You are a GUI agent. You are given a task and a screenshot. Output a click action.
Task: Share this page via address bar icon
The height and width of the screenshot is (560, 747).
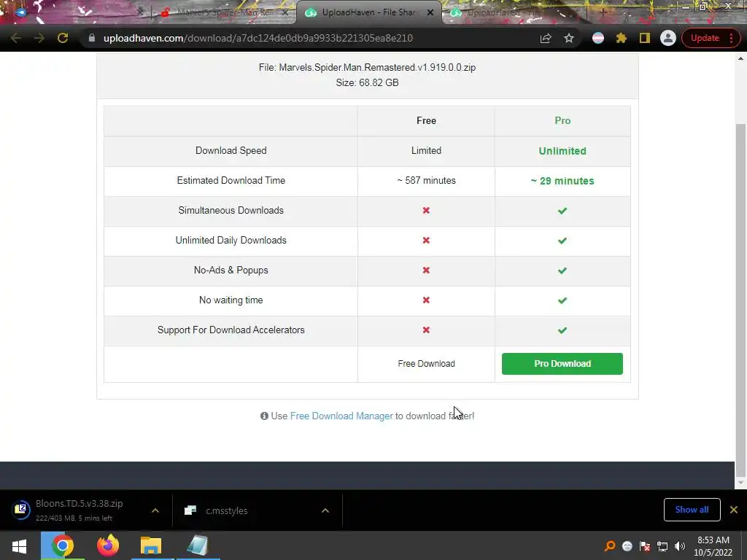coord(546,38)
